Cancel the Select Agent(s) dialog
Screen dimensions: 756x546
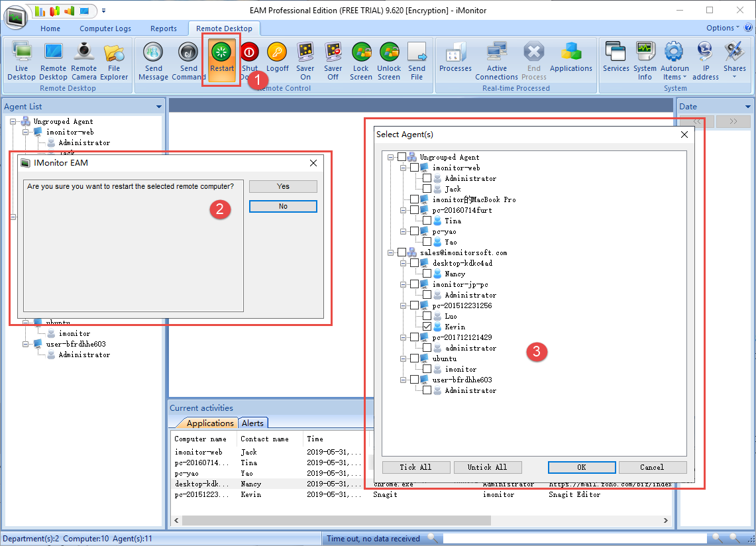click(x=653, y=467)
